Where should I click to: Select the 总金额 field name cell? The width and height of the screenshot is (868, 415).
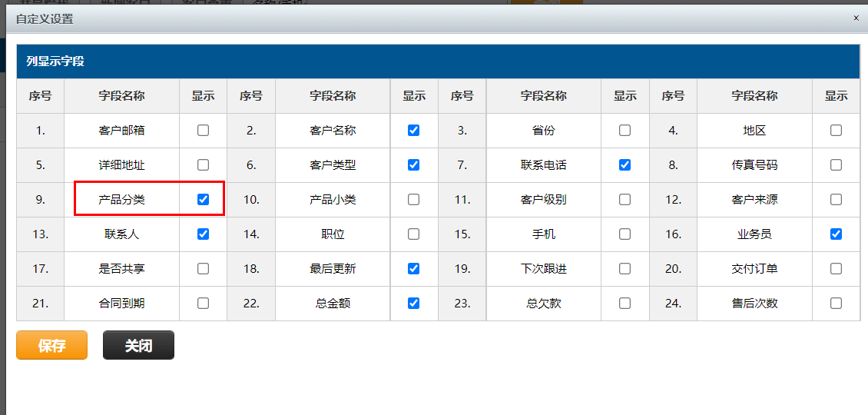[333, 303]
